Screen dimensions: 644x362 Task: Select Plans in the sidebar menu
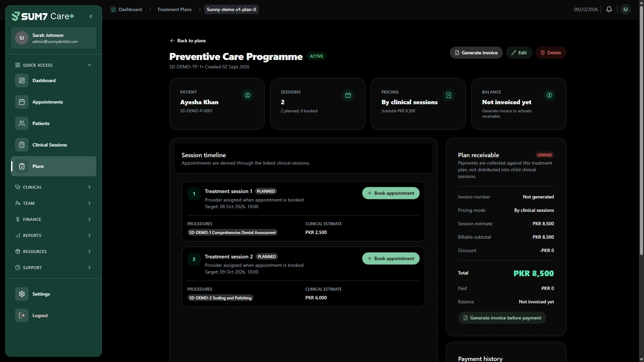[54, 166]
